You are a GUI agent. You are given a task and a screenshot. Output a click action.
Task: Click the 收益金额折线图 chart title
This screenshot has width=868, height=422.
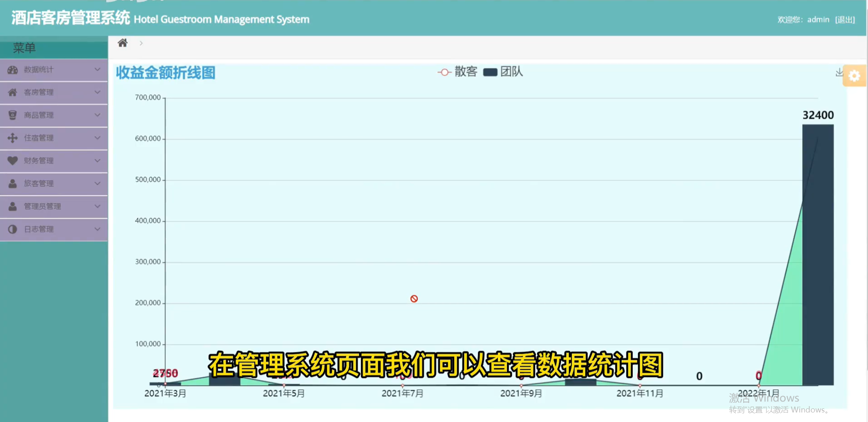pyautogui.click(x=166, y=73)
